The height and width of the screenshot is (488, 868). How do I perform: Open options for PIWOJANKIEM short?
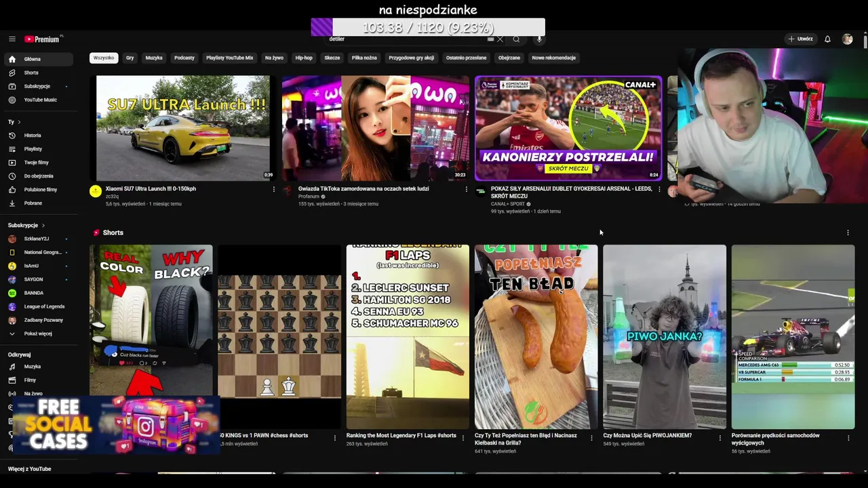pos(720,438)
